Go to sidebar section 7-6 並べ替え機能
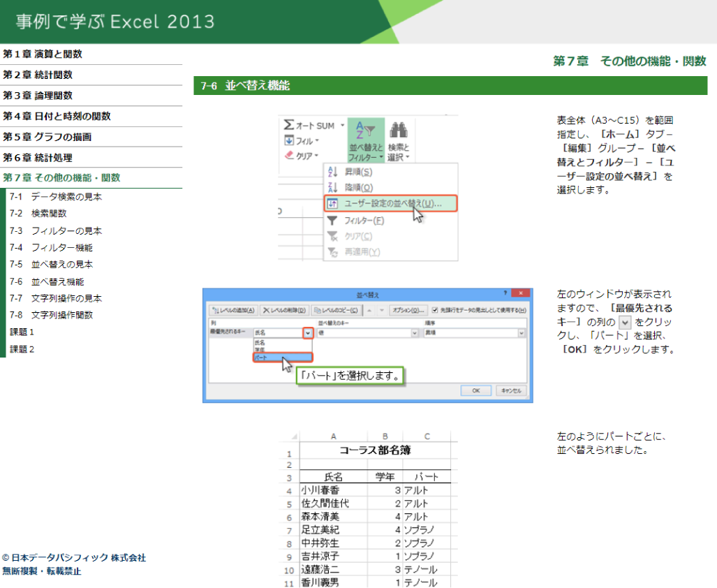 47,281
